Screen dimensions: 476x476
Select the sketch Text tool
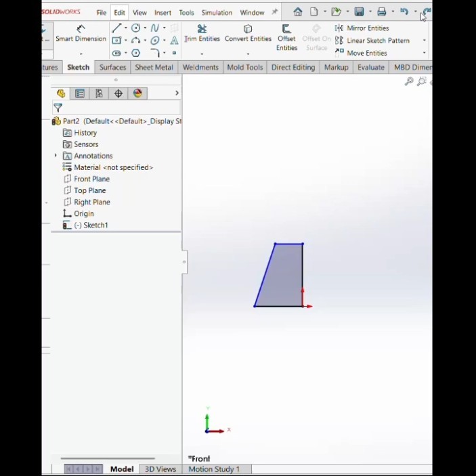coord(174,41)
